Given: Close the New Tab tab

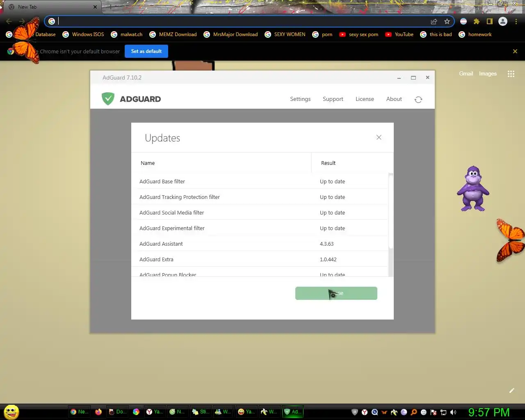Looking at the screenshot, I should 95,7.
